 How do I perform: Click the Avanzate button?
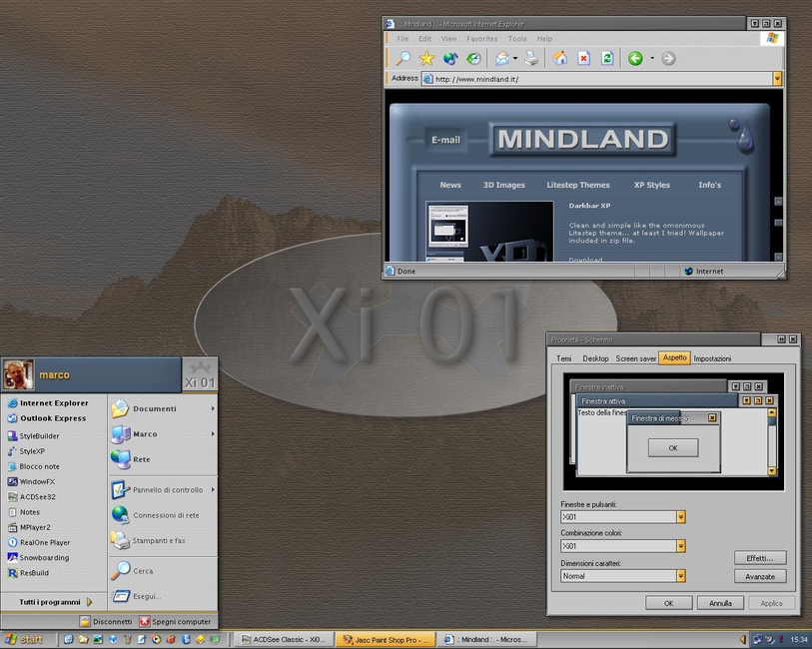(760, 576)
